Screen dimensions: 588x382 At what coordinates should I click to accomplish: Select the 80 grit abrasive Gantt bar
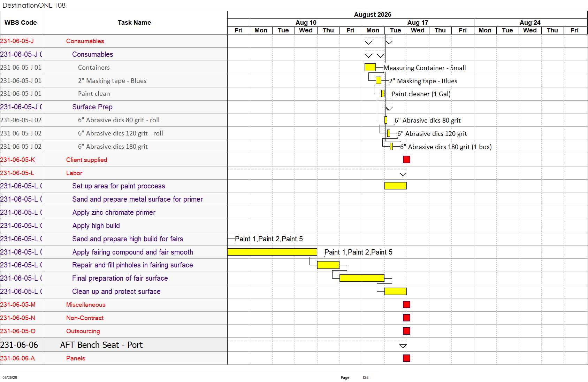pyautogui.click(x=386, y=120)
